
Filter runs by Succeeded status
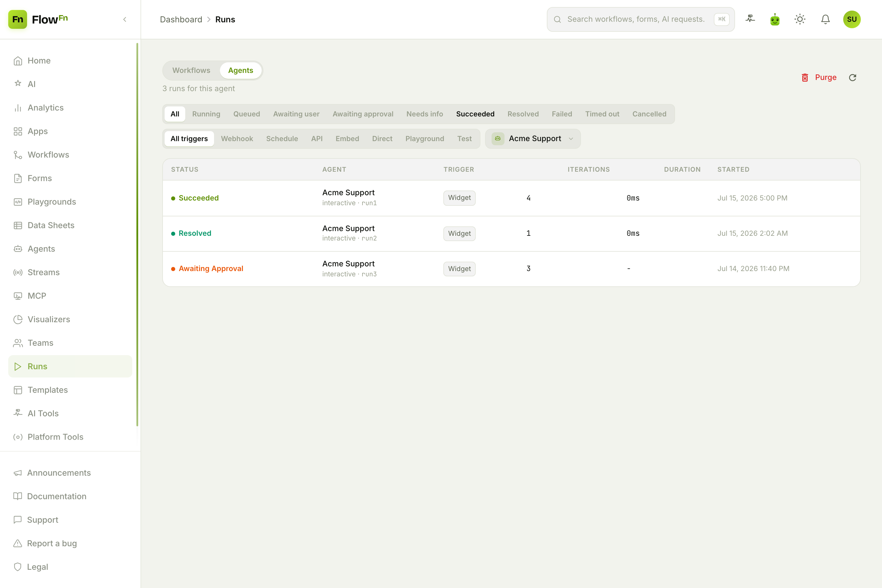click(475, 114)
